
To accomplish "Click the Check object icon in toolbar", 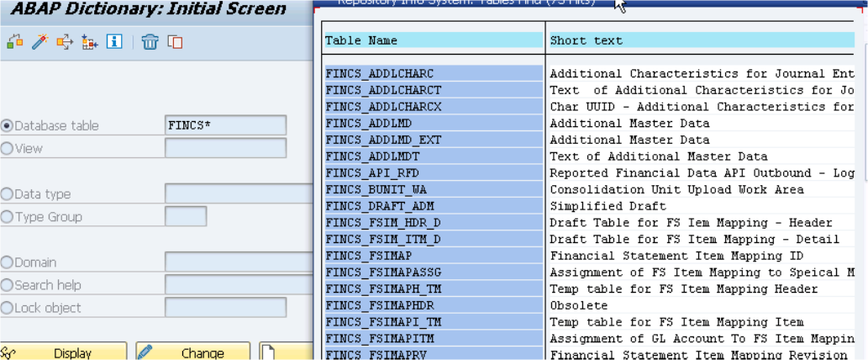I will coord(14,42).
